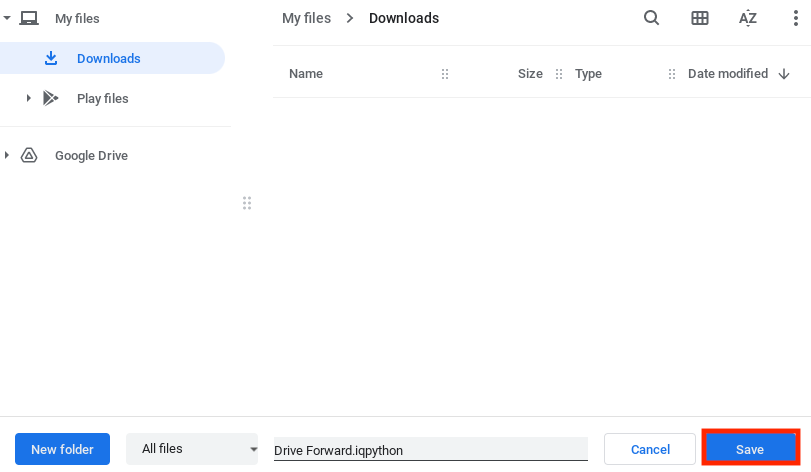Viewport: 811px width, 472px height.
Task: Toggle Date modified sort direction arrow
Action: coord(783,73)
